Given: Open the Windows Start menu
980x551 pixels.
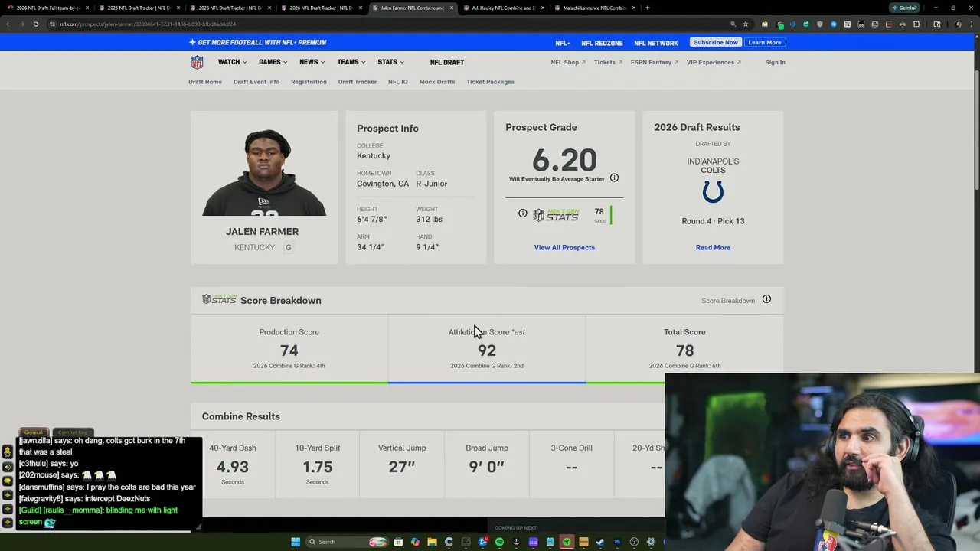Looking at the screenshot, I should (296, 542).
